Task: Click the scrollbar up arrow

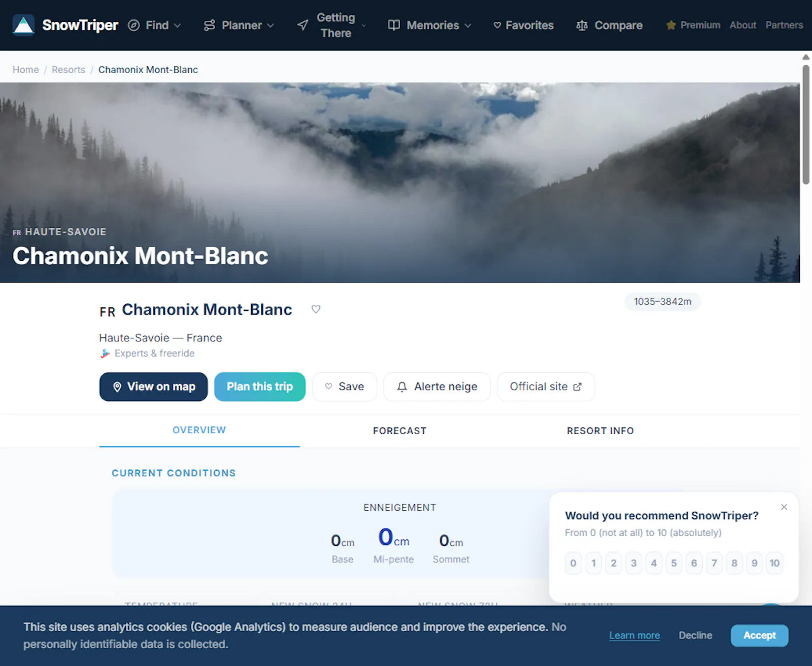Action: 806,57
